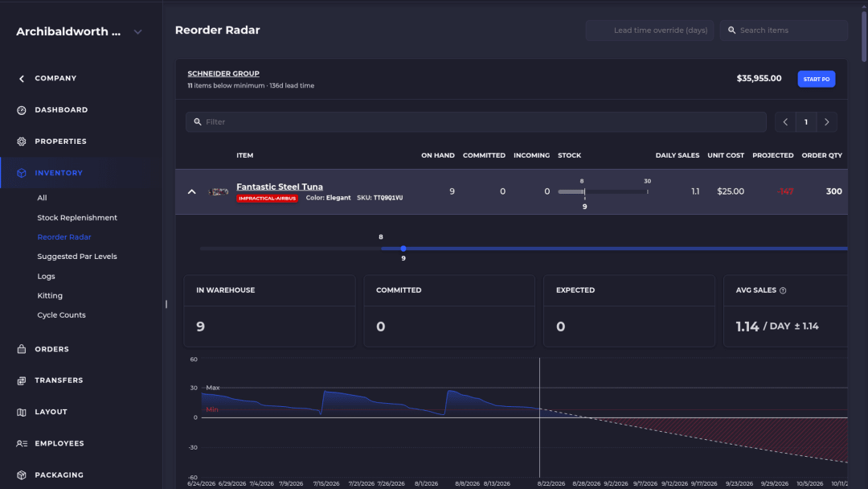The image size is (868, 489).
Task: Open Stock Replenishment submenu item
Action: [77, 218]
